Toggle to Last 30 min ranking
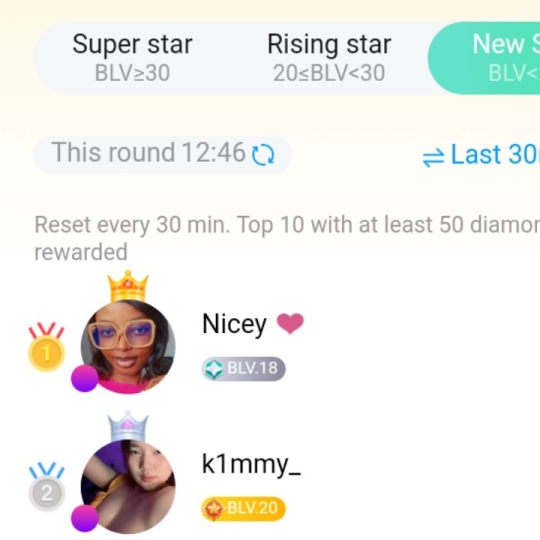 tap(481, 155)
